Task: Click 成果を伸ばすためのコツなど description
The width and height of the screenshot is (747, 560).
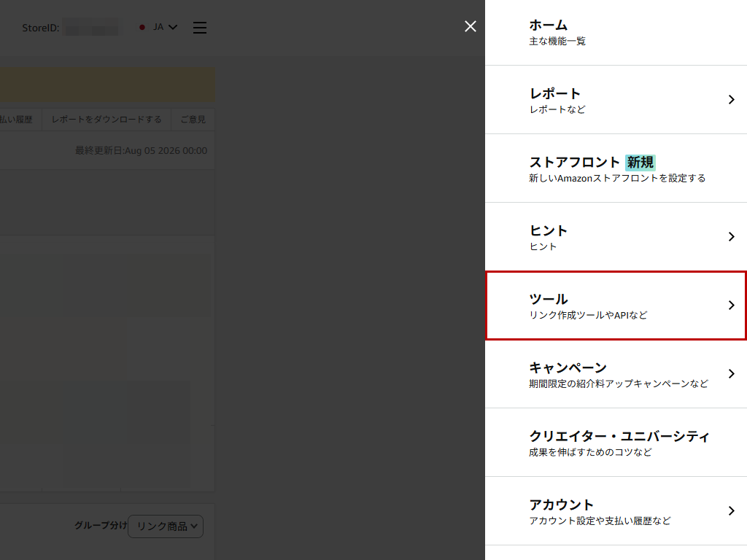Action: tap(590, 452)
